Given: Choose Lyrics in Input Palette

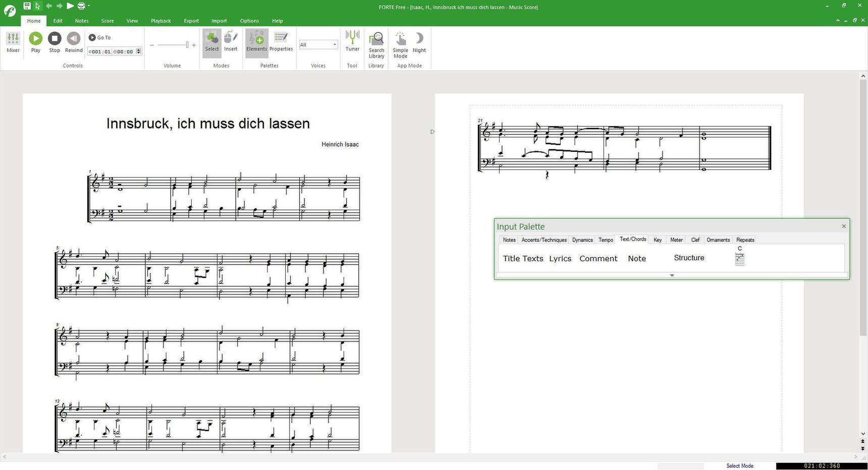Looking at the screenshot, I should (x=560, y=258).
